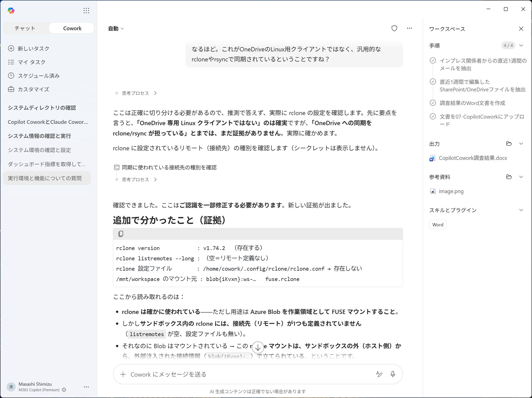Image resolution: width=532 pixels, height=398 pixels.
Task: Click the 4 / 4 step counter badge
Action: pos(508,45)
